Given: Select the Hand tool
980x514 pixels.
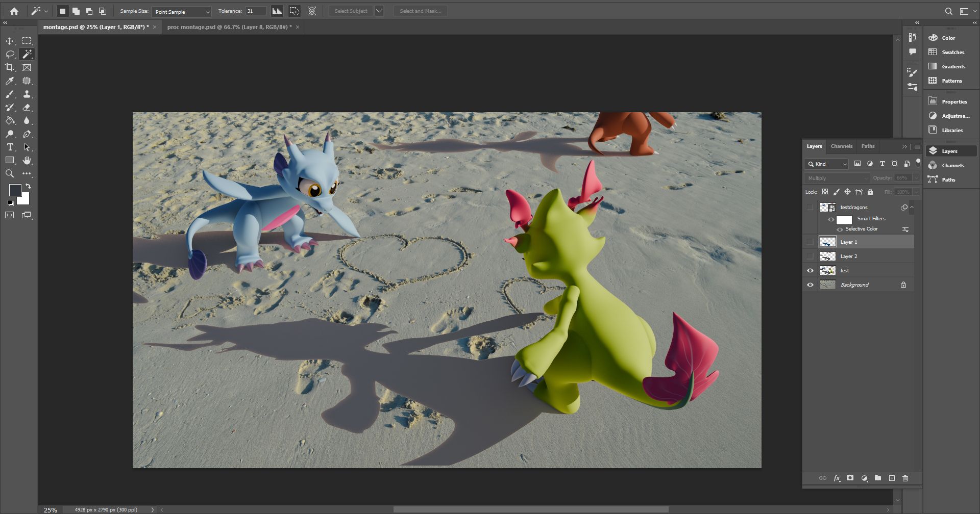Looking at the screenshot, I should [x=27, y=161].
